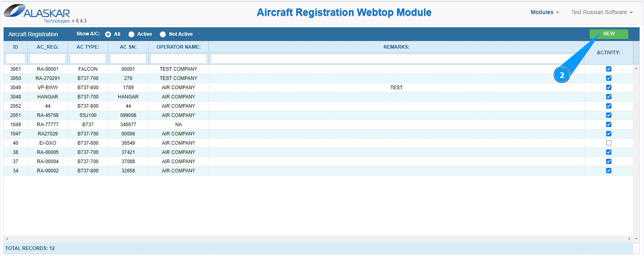Click the AC_REG filter input field
Screen dimensions: 644x256
pos(47,59)
